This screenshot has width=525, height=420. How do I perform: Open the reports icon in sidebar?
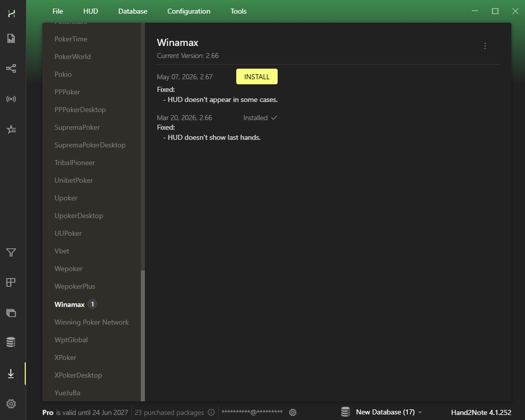(x=11, y=38)
